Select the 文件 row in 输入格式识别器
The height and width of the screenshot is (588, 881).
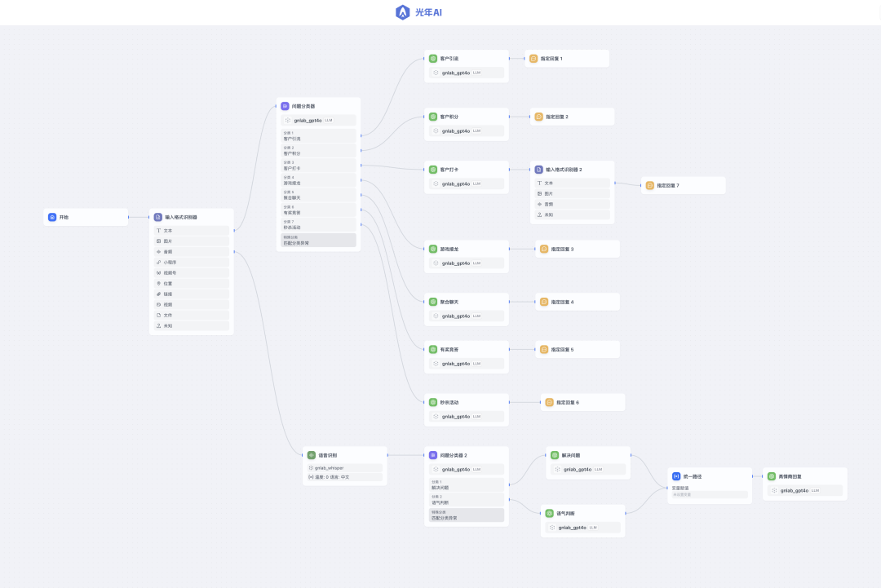(x=192, y=316)
